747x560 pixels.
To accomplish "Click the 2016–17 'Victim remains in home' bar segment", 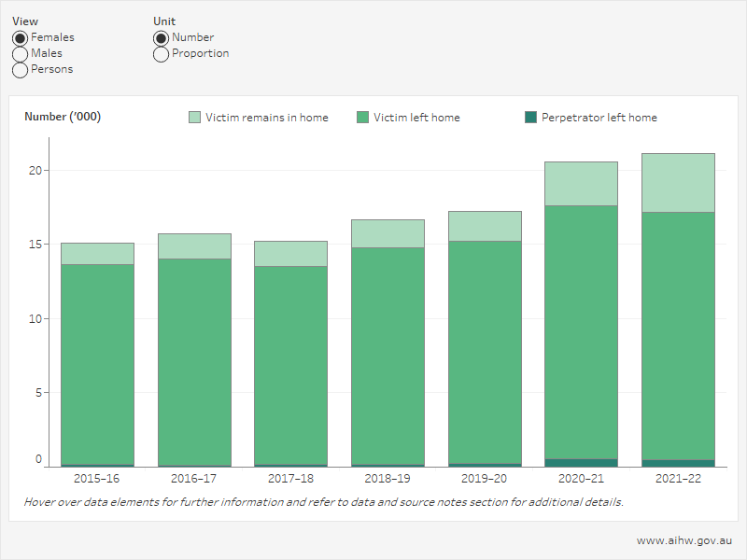I will 194,246.
